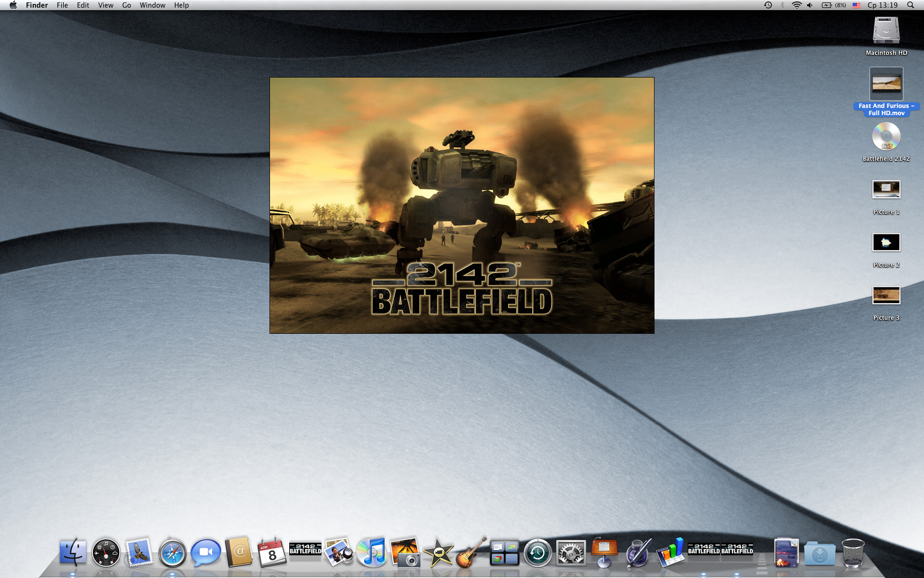Open the File menu

coord(62,5)
